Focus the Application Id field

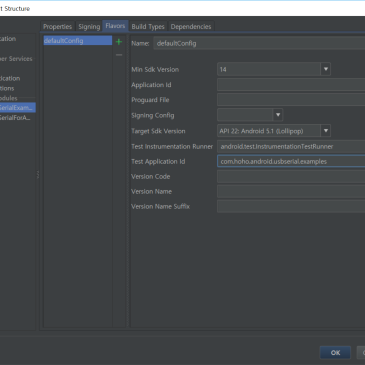click(291, 85)
